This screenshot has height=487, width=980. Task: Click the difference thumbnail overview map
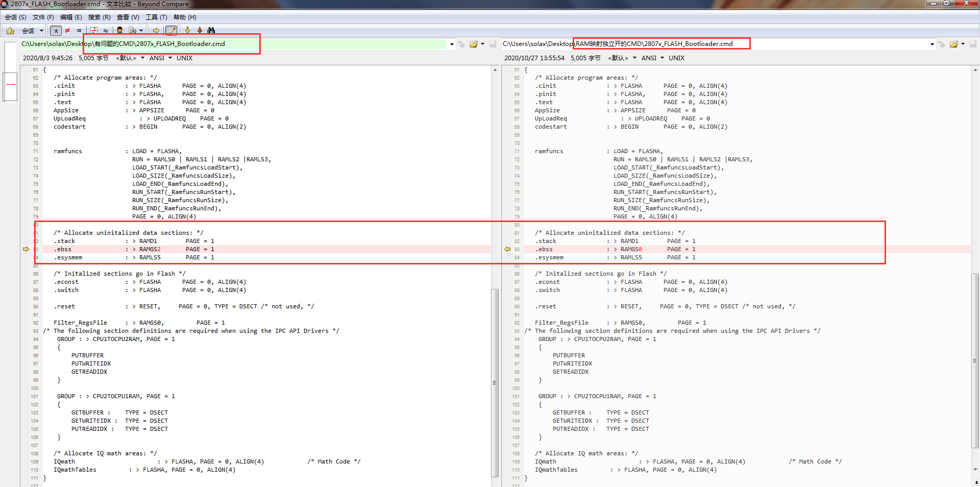tap(10, 71)
